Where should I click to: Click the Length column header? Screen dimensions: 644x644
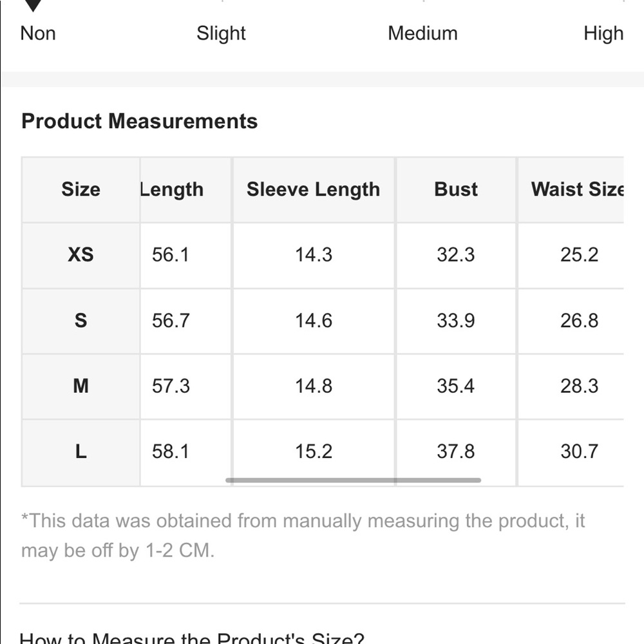pos(172,189)
